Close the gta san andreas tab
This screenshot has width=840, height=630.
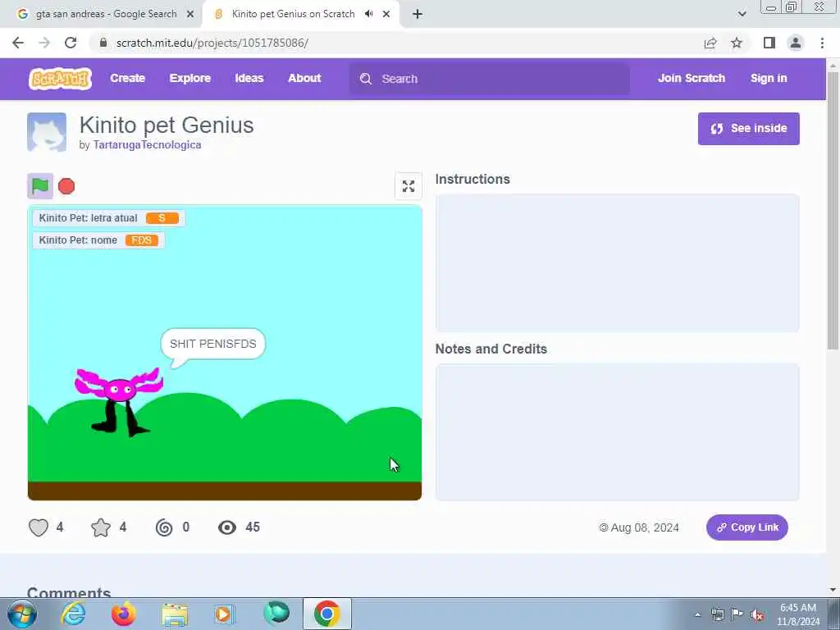(x=190, y=15)
